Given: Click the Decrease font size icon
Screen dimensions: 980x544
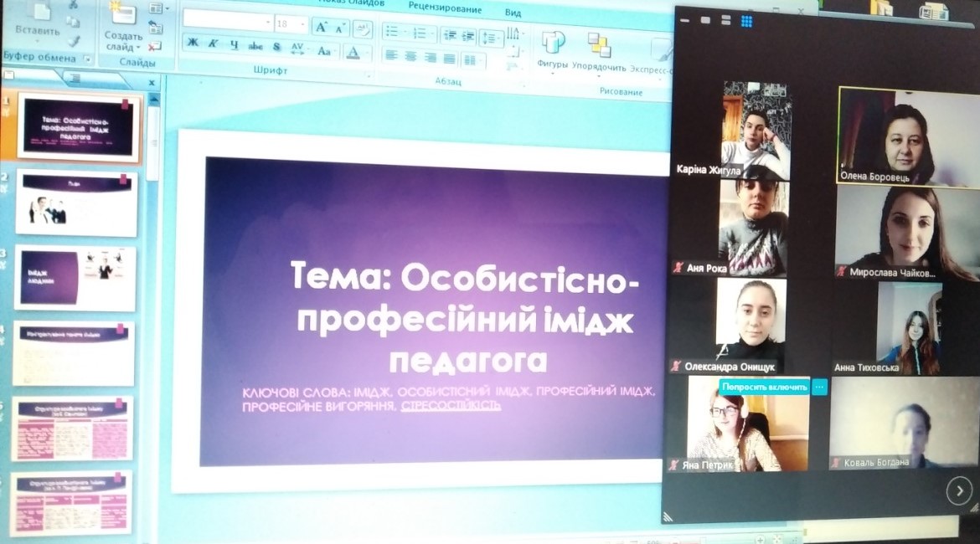Looking at the screenshot, I should (x=341, y=28).
